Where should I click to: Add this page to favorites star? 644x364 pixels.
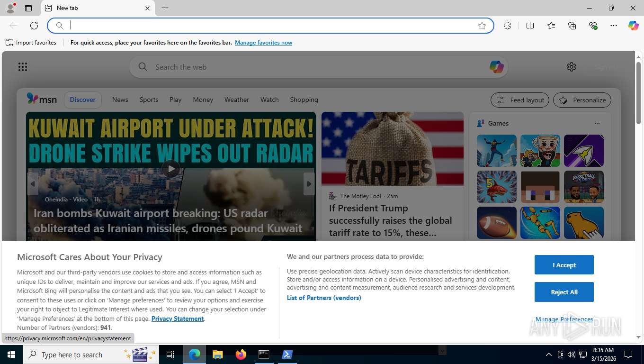click(482, 26)
